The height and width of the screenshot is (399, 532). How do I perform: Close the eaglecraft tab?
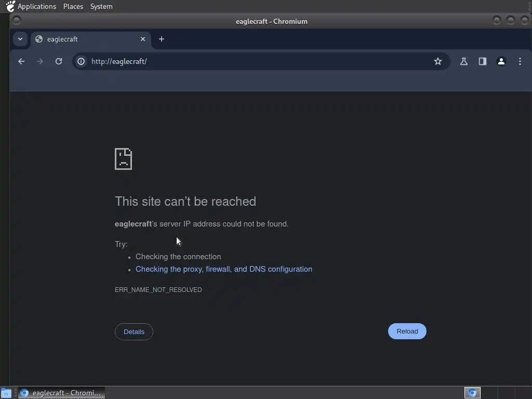click(143, 39)
